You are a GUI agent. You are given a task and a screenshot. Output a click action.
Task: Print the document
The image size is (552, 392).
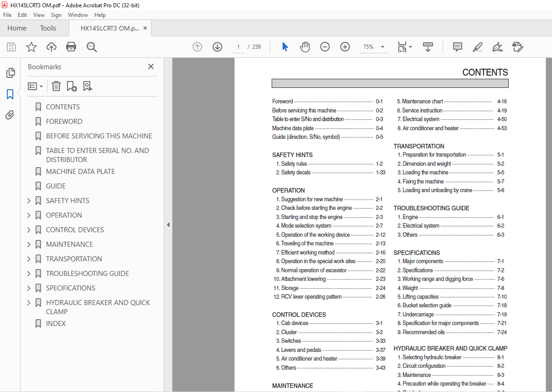(71, 47)
